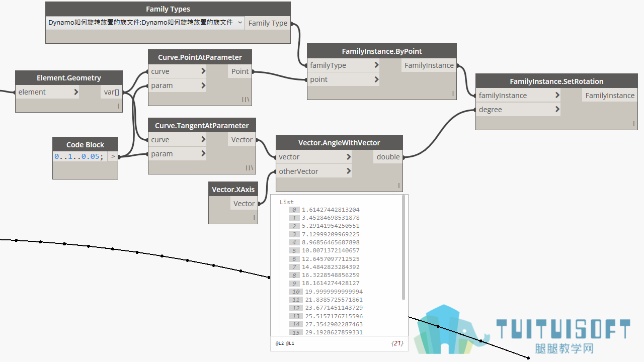Open the Family Types dropdown selector
Viewport: 644px width, 362px height.
click(145, 23)
